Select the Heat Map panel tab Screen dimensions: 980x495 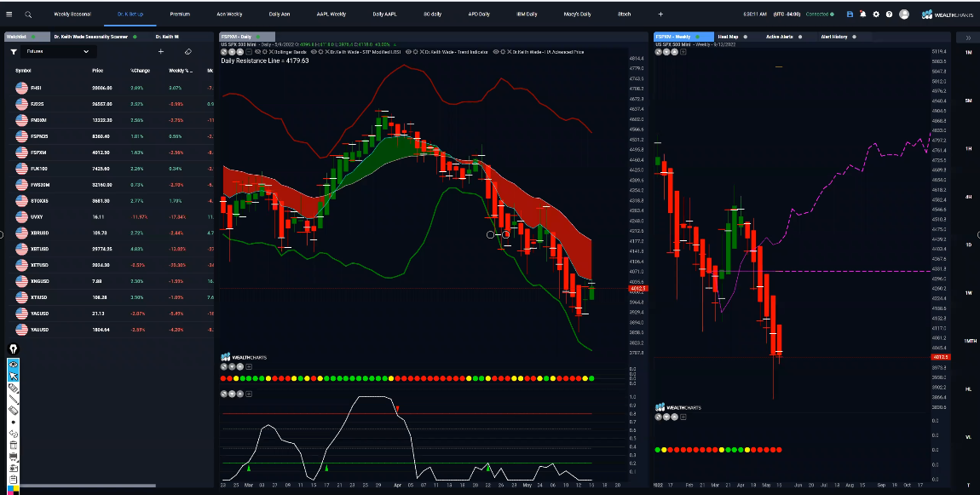pos(728,37)
